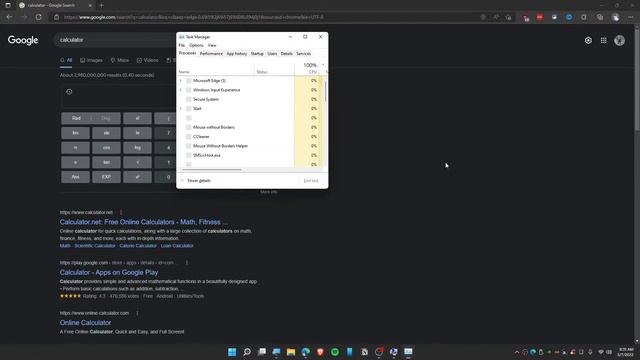Expand the Start process entry
640x360 pixels.
coord(181,109)
